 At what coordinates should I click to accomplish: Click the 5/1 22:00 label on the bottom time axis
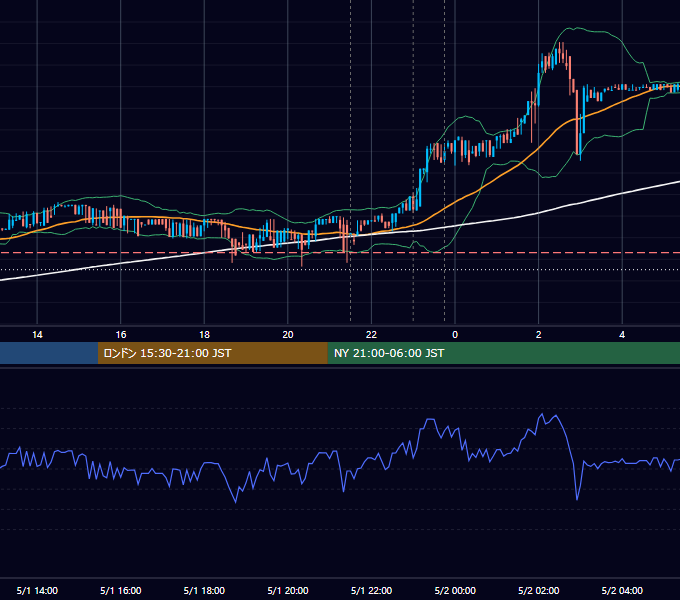click(371, 590)
